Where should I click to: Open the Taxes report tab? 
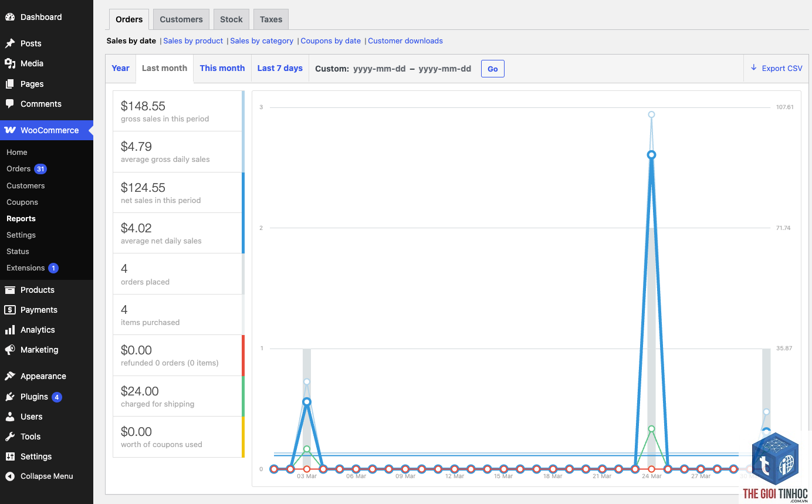click(x=271, y=19)
